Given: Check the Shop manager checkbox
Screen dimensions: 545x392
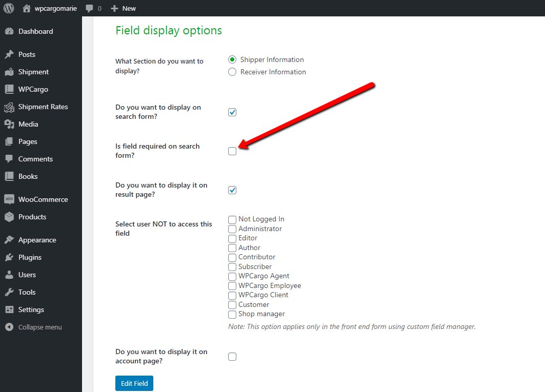Looking at the screenshot, I should [x=232, y=314].
